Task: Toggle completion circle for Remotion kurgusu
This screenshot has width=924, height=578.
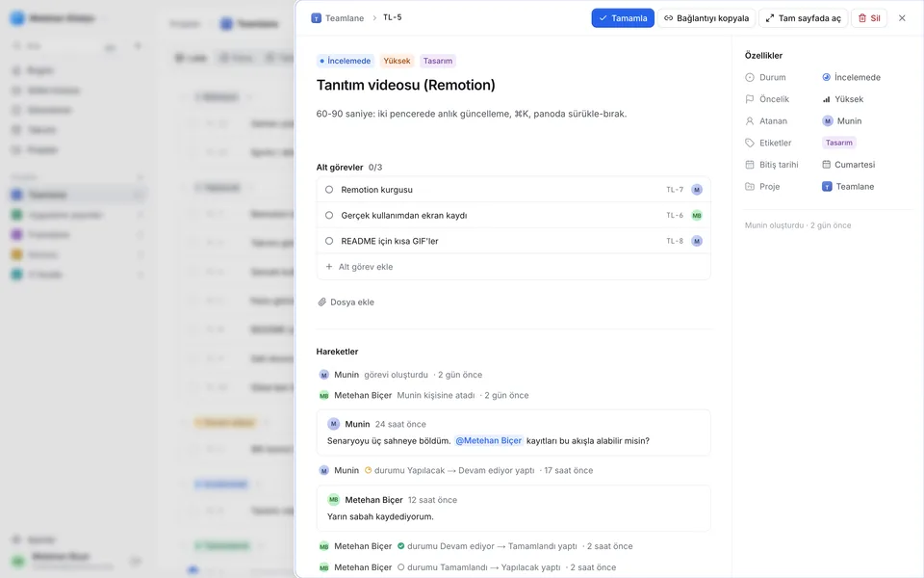Action: tap(329, 190)
